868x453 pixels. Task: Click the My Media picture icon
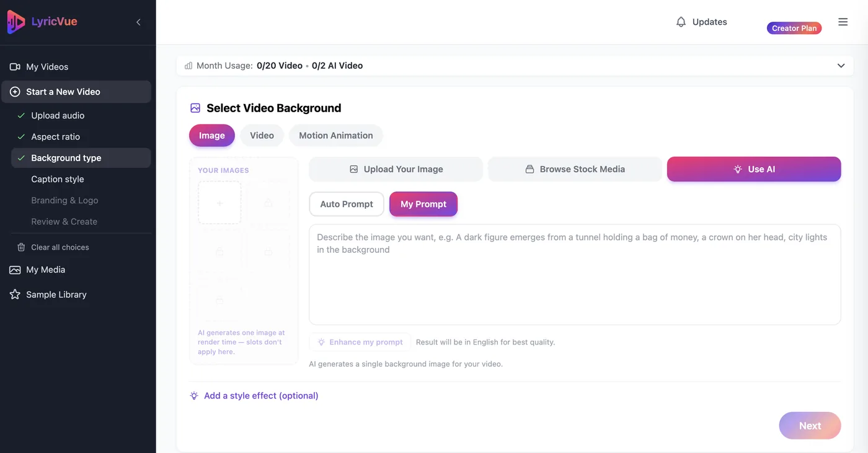point(15,270)
